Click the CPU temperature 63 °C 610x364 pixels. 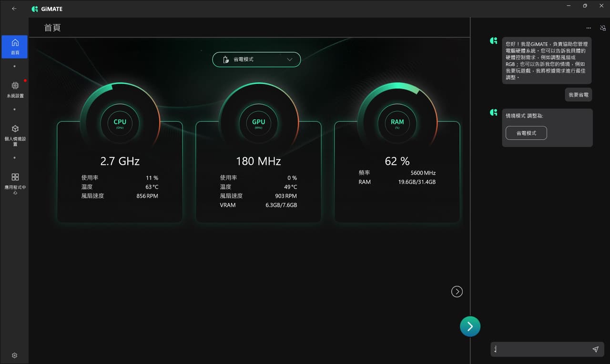click(x=152, y=187)
